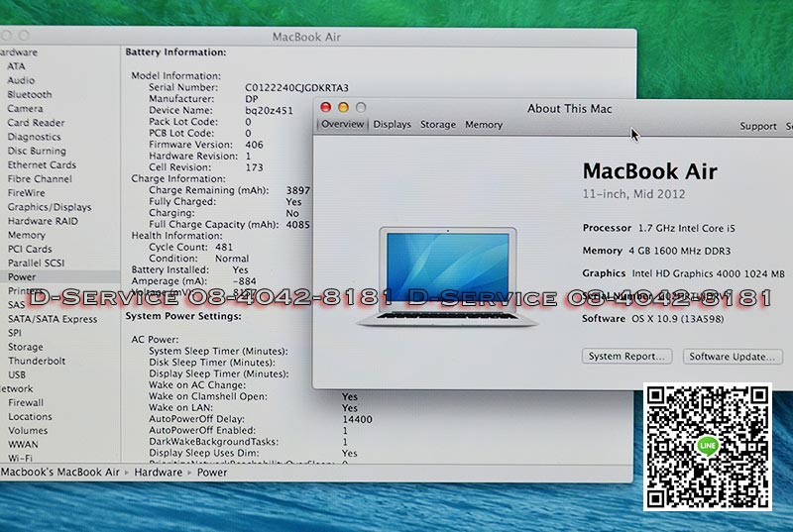
Task: Select Audio in the hardware sidebar
Action: (x=21, y=80)
